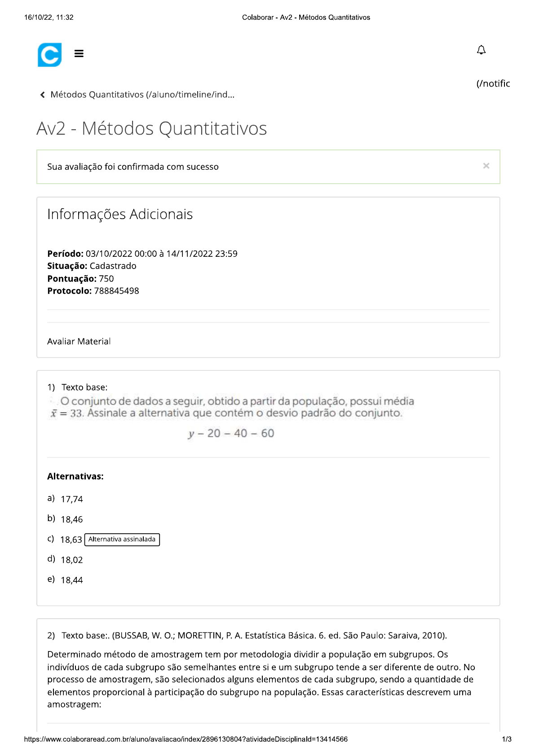Dismiss the success message with the X
The height and width of the screenshot is (756, 535).
(x=486, y=166)
